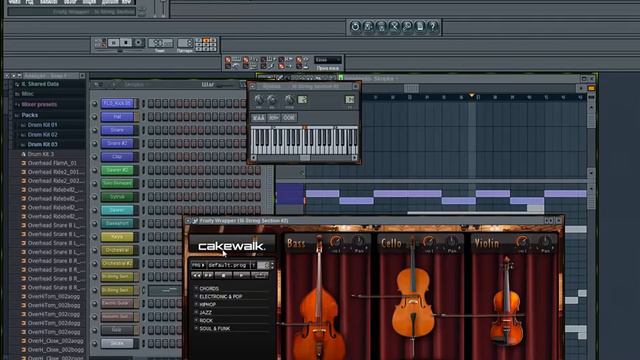Mute the Hat channel with its LED
This screenshot has height=360, width=640.
click(x=95, y=117)
